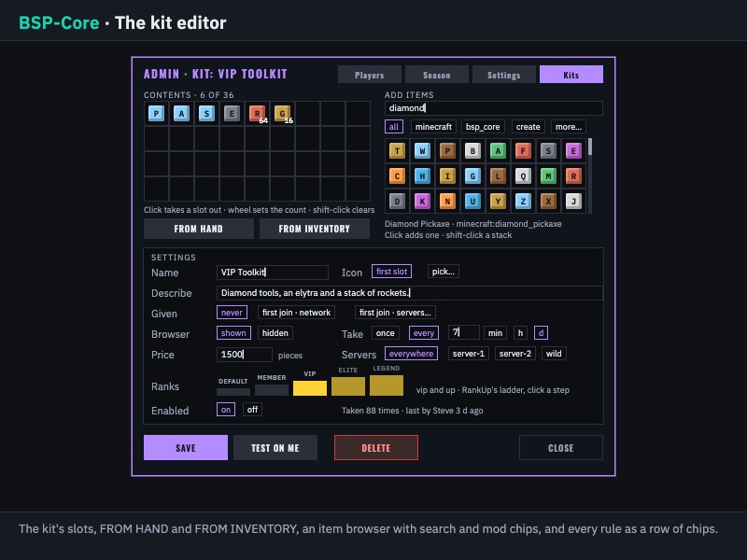Add the brown P item from browser
This screenshot has height=560, width=747.
point(447,151)
